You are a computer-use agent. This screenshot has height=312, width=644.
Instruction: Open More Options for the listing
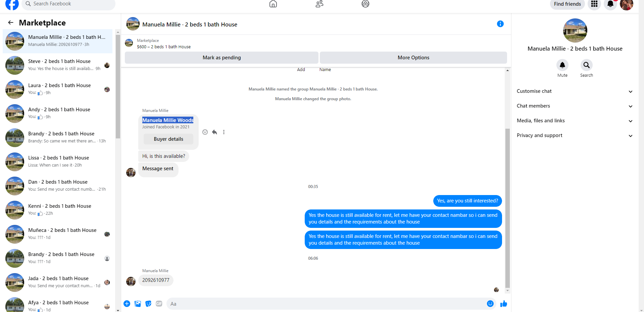click(413, 58)
